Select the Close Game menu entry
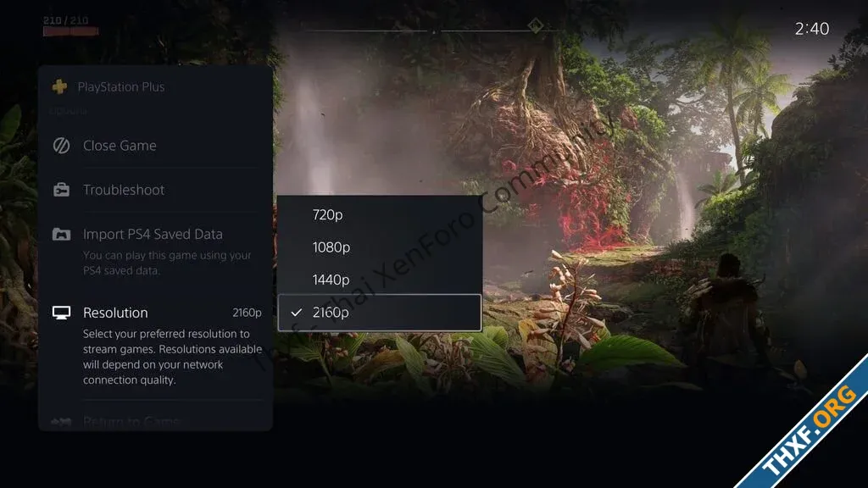Viewport: 868px width, 488px height. tap(156, 146)
